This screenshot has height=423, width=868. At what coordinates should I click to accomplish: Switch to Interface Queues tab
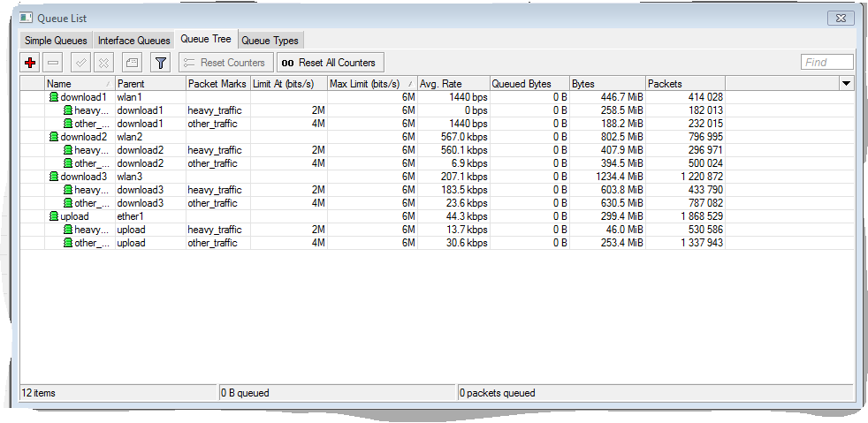(x=134, y=41)
